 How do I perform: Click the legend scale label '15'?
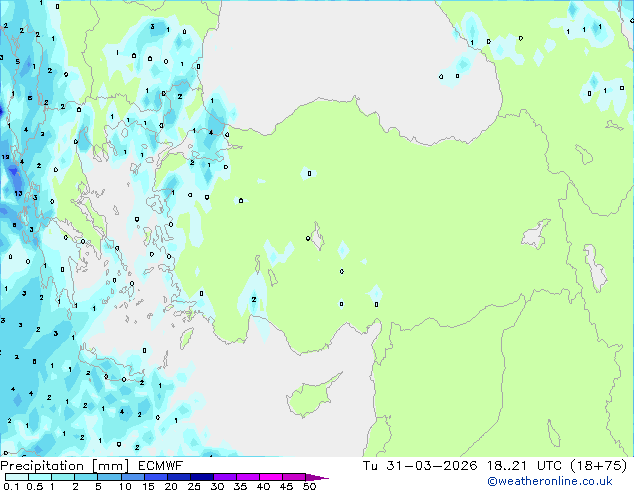[148, 486]
